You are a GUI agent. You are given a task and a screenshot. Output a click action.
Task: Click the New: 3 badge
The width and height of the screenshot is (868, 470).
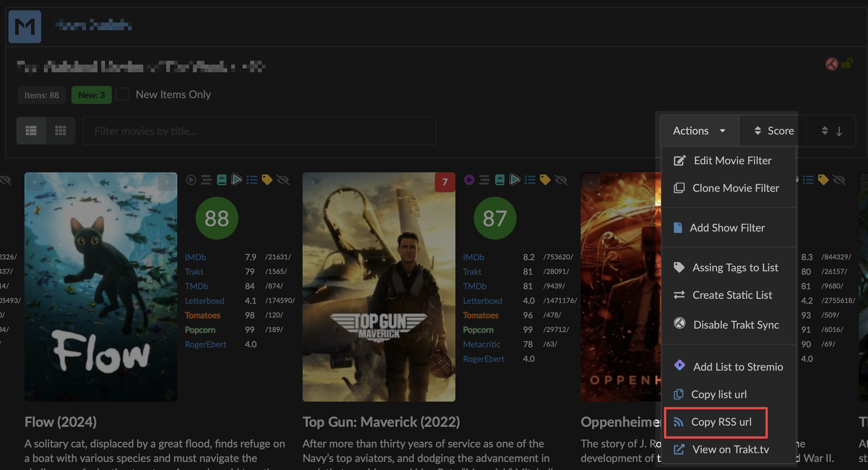(91, 95)
